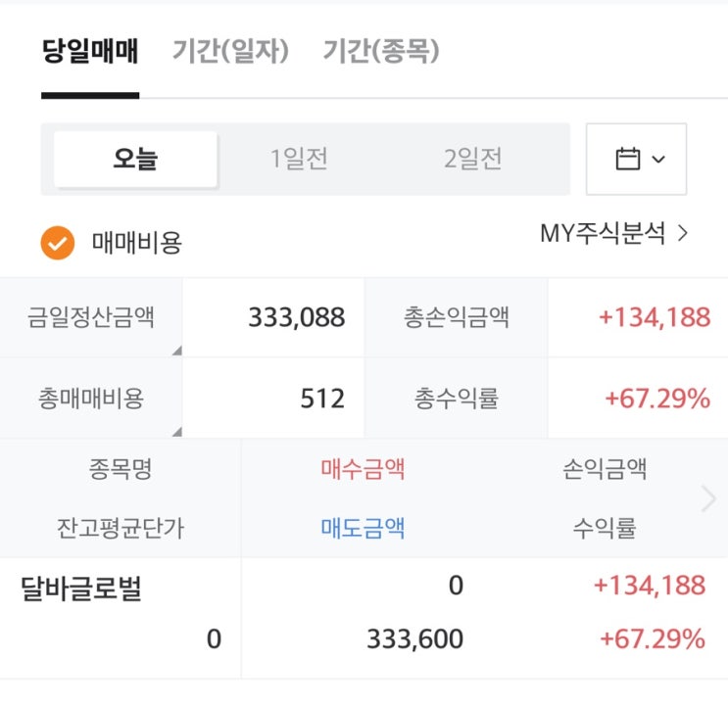This screenshot has height=707, width=728.
Task: Select the 오늘 segment button
Action: pyautogui.click(x=135, y=159)
